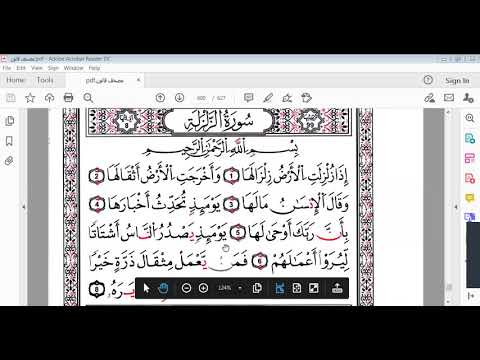Open the Home tab
The height and width of the screenshot is (360, 480).
click(x=15, y=80)
